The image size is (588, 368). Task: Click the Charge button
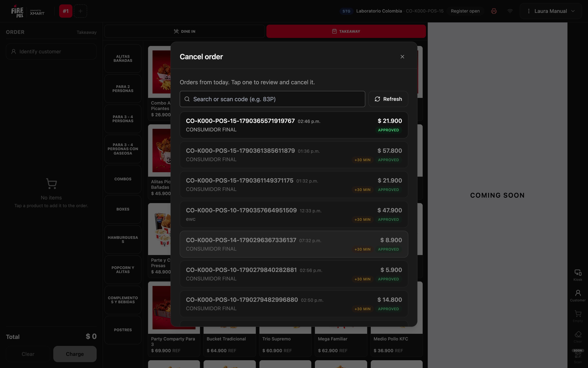[75, 354]
